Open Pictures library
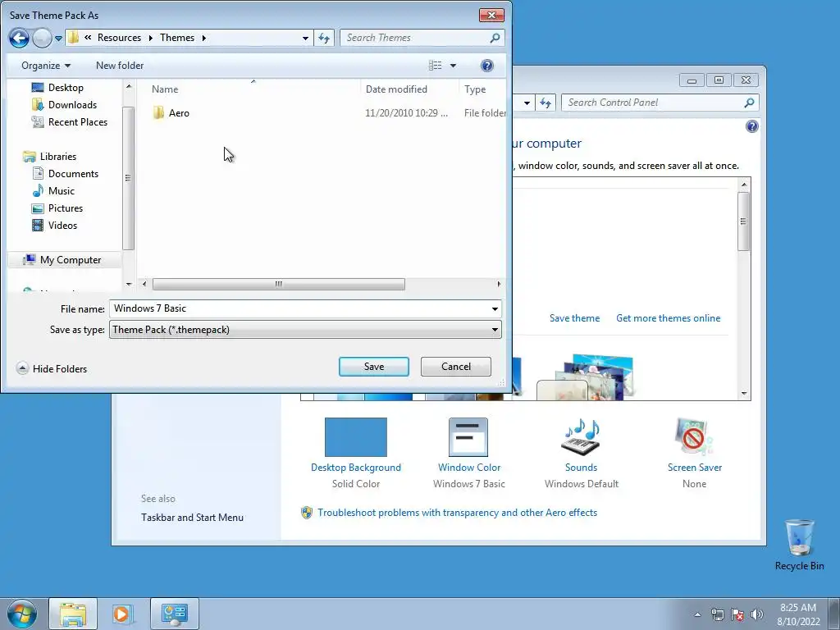Image resolution: width=840 pixels, height=630 pixels. [66, 208]
